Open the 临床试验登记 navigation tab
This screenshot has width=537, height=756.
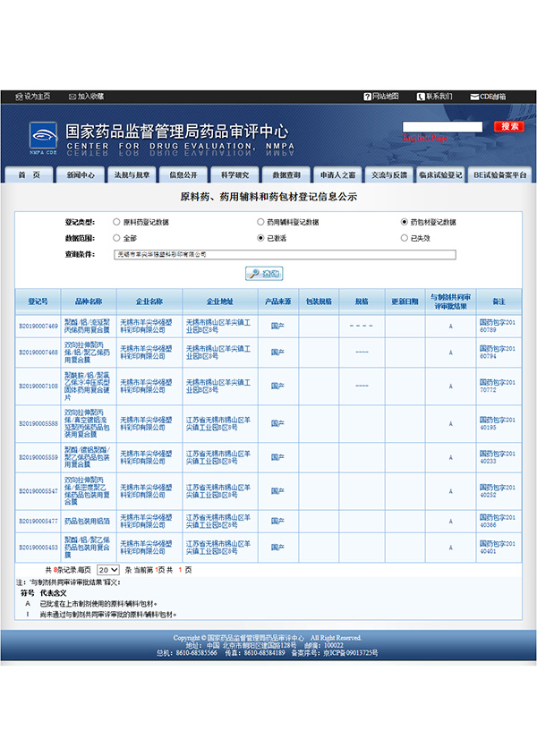point(440,175)
